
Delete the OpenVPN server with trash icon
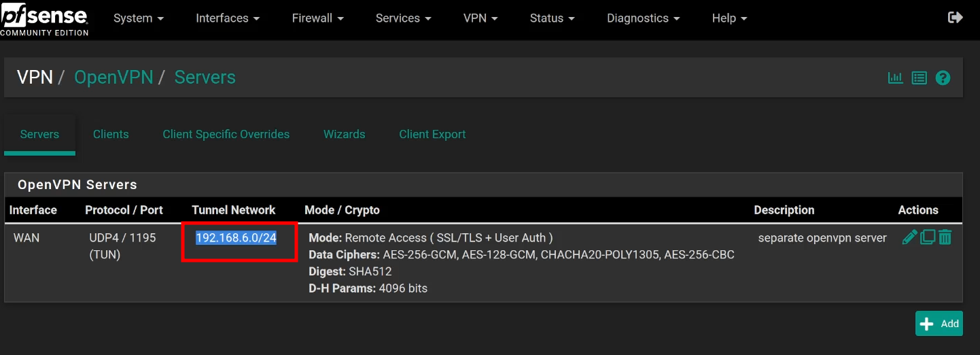pos(945,237)
